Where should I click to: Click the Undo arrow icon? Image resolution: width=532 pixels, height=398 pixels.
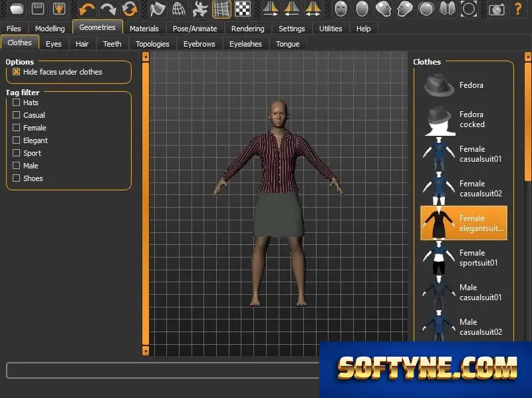click(86, 9)
